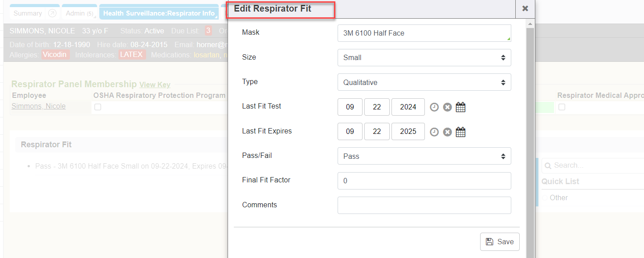Click the arrow icon on Summary tab
Screen dimensions: 644x258
click(x=52, y=13)
